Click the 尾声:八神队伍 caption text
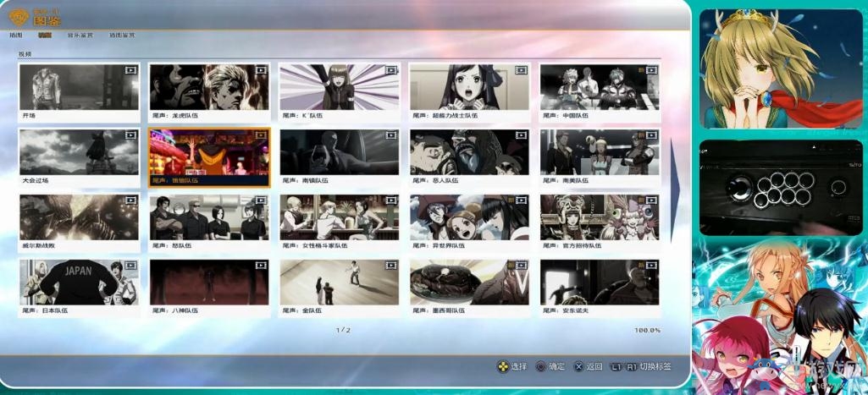This screenshot has width=868, height=395. click(x=175, y=311)
